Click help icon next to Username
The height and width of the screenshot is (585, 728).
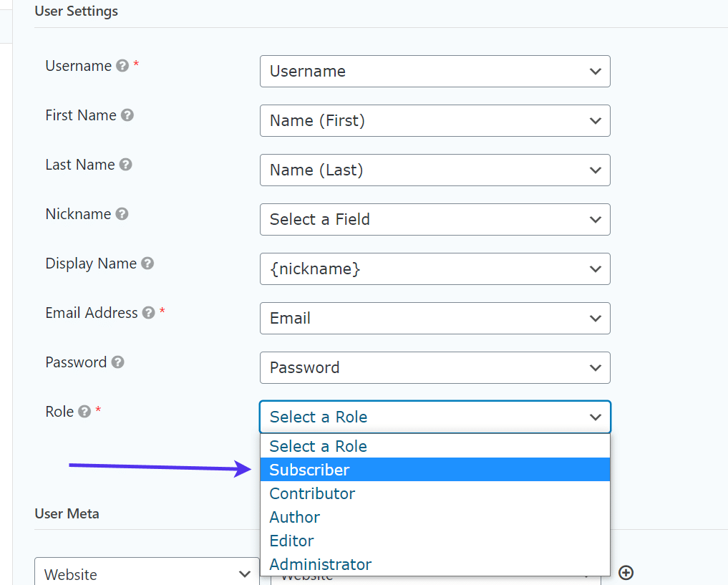pos(122,66)
